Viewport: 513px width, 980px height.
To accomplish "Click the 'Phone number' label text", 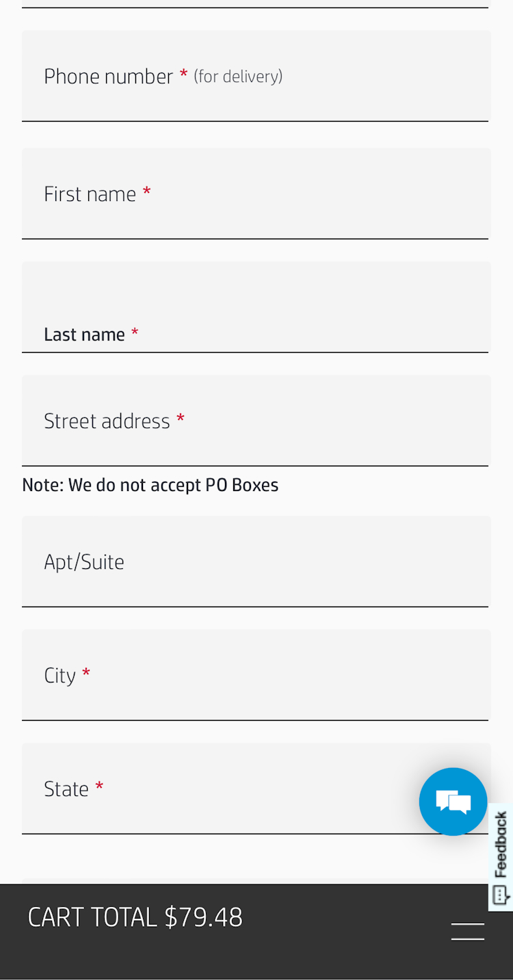I will [x=108, y=77].
